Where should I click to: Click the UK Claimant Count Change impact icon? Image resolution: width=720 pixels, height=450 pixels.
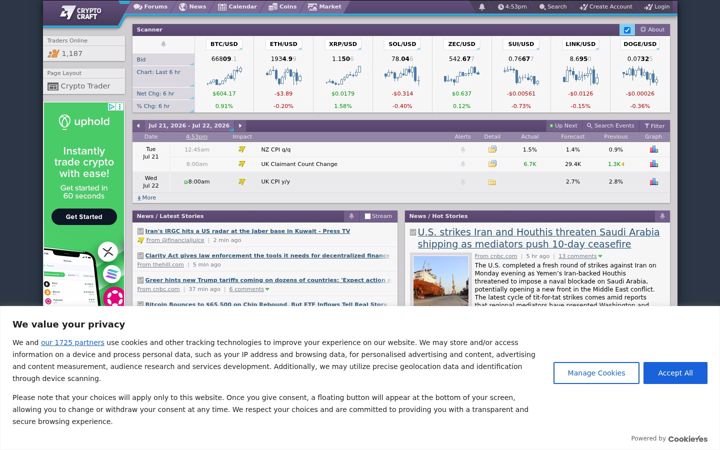(x=242, y=164)
